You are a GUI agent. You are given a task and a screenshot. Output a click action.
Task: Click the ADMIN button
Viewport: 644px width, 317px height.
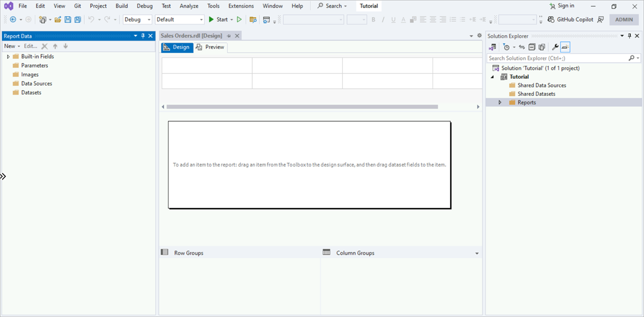[624, 19]
